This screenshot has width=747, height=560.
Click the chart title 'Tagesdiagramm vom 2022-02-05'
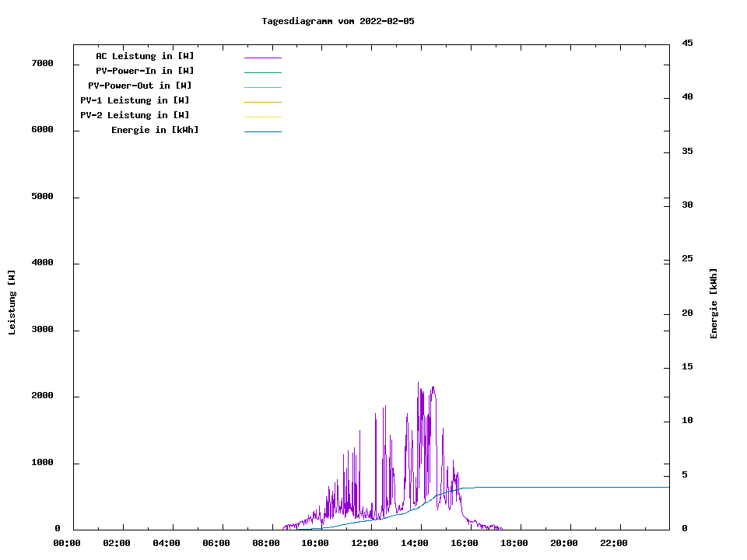click(x=338, y=21)
